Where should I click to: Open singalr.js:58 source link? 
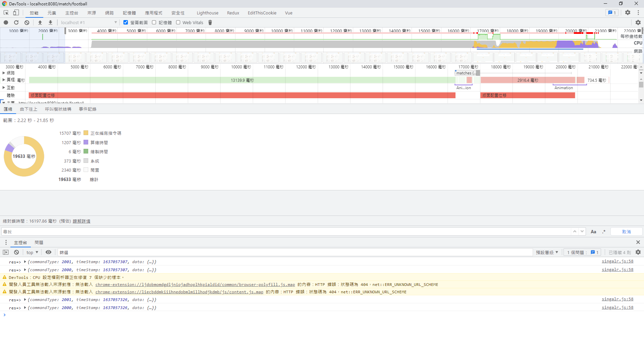pos(617,261)
